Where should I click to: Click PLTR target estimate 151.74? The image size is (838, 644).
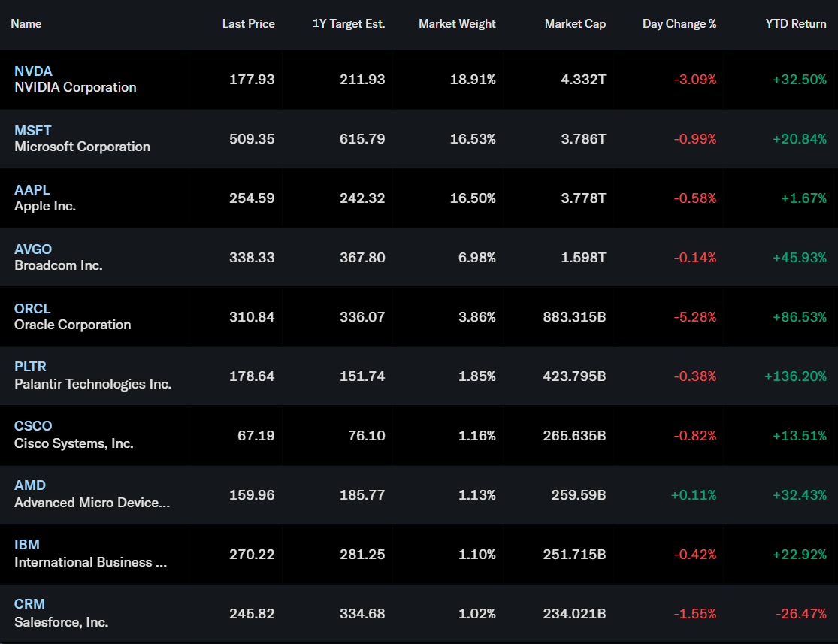[x=362, y=376]
